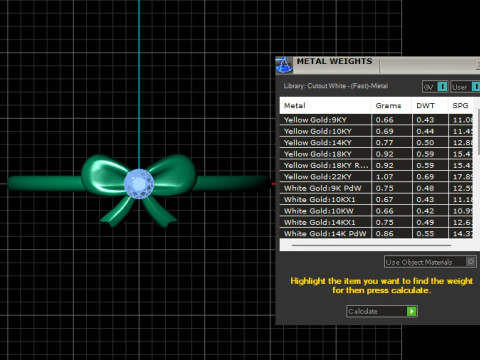Toggle the GV library switch

click(x=442, y=87)
